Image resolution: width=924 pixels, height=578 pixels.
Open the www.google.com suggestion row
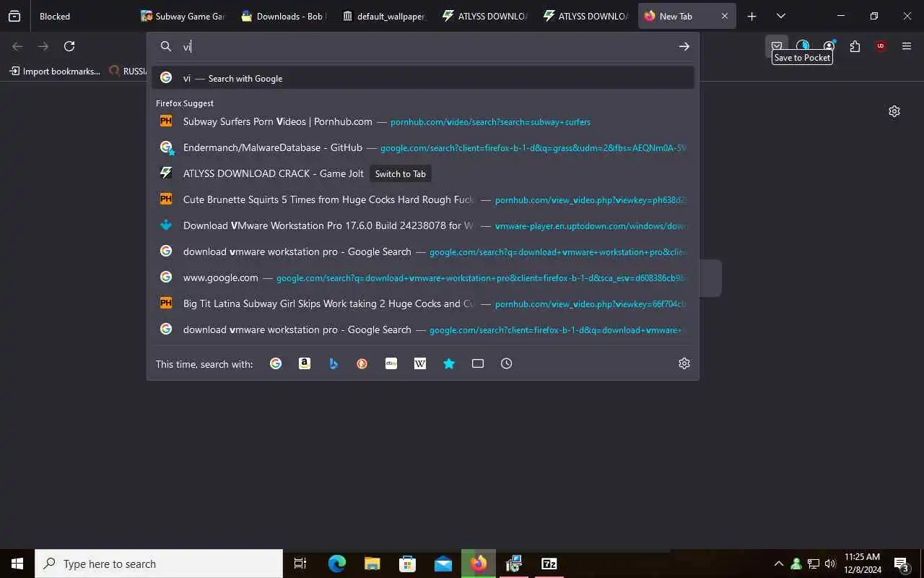coord(423,277)
